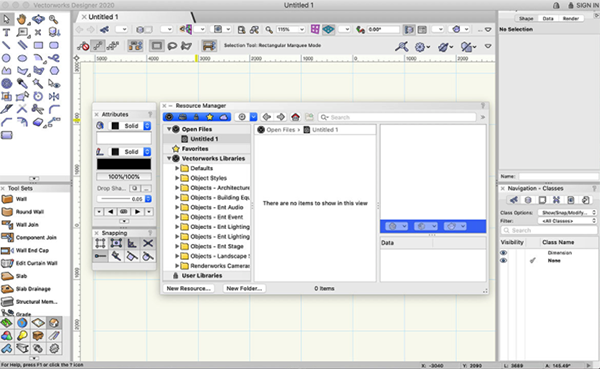Click the star icon in Resource Manager toolbar

pos(209,117)
